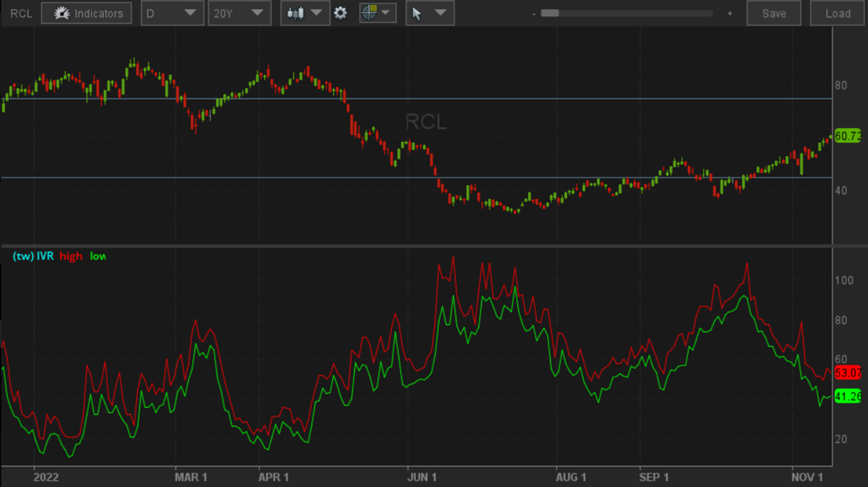Click the zoom slider handle
The height and width of the screenshot is (487, 868).
coord(550,13)
